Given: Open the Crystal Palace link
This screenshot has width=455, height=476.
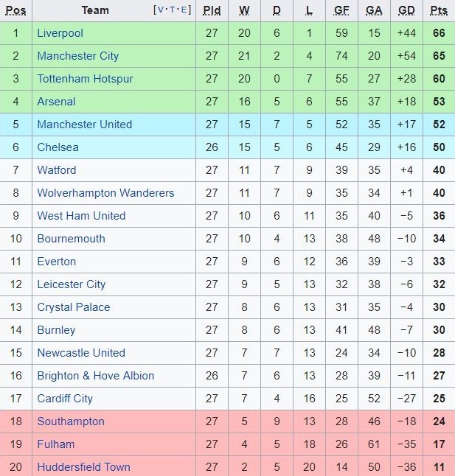Looking at the screenshot, I should 73,307.
